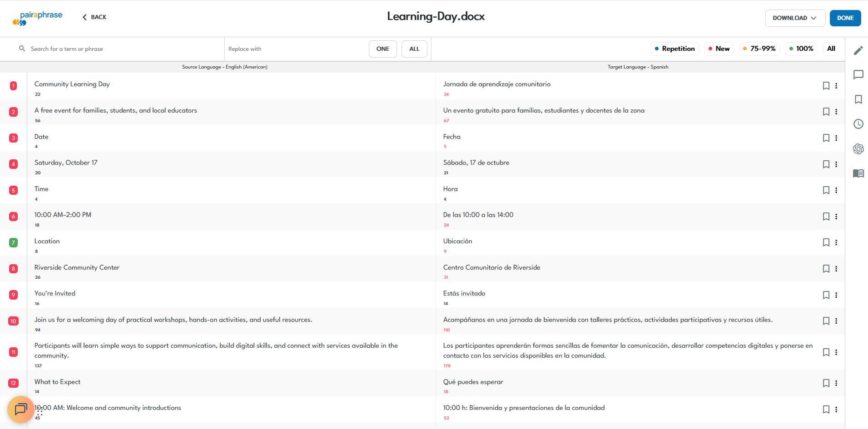Bookmark the 'Un evento gratuito' segment
This screenshot has height=429, width=868.
[x=826, y=112]
